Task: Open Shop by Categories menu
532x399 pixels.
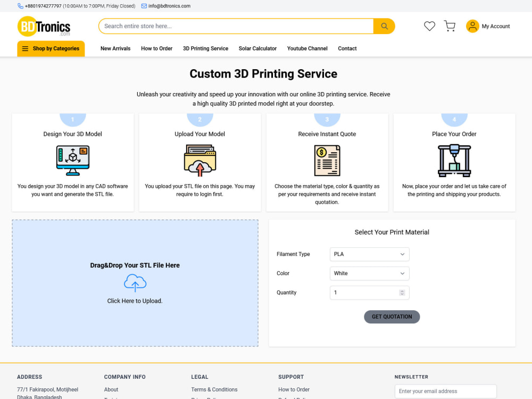Action: click(51, 48)
